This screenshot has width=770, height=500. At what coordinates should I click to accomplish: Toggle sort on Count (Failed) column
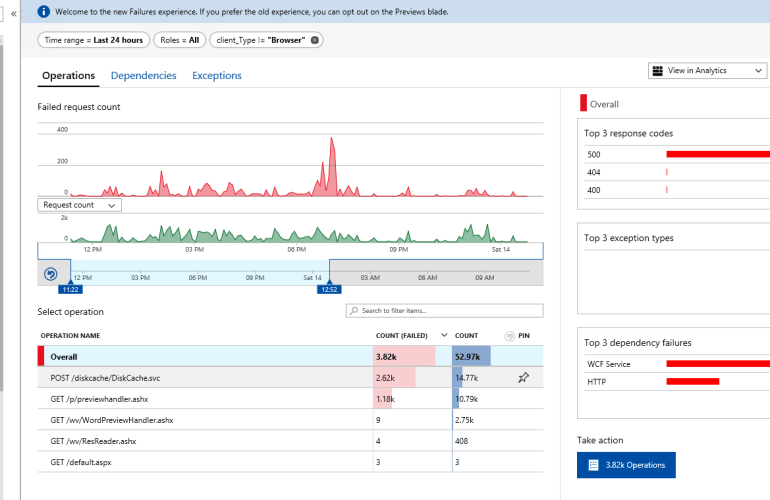point(444,336)
